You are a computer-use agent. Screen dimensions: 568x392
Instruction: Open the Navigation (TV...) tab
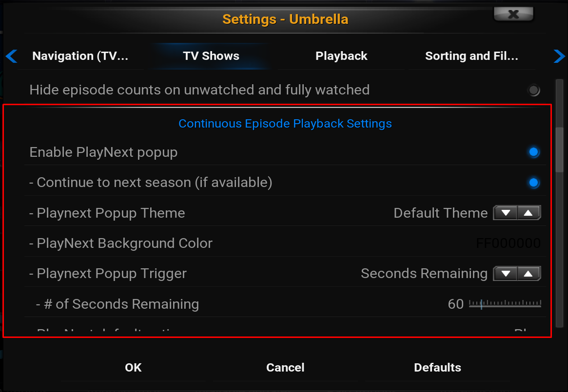click(80, 56)
